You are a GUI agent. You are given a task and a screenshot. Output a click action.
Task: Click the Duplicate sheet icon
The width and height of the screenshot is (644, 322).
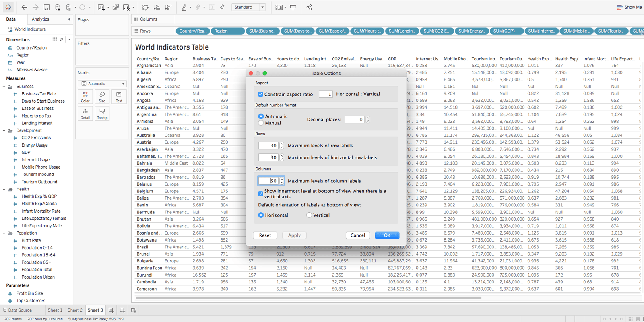pos(116,7)
